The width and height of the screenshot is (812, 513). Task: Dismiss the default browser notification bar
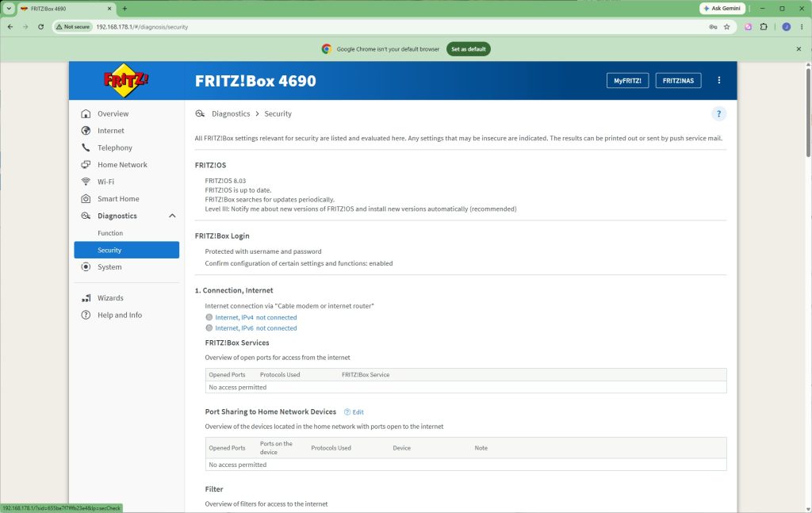(x=799, y=49)
